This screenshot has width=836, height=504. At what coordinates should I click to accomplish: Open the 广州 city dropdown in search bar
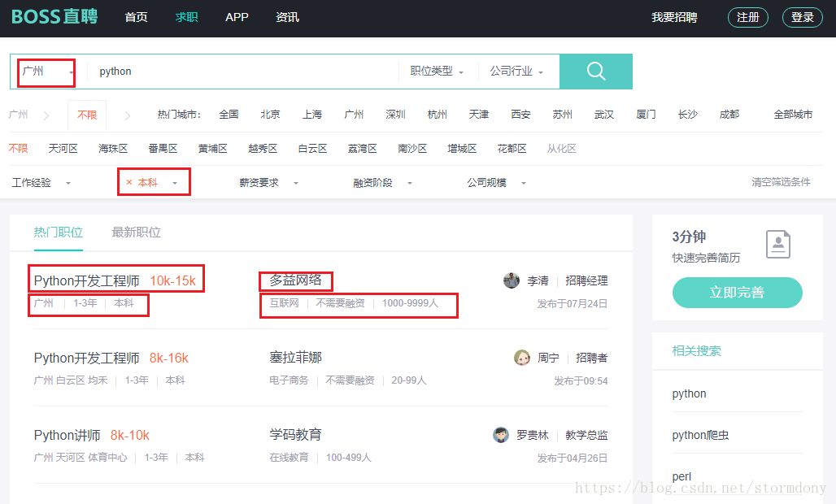46,72
